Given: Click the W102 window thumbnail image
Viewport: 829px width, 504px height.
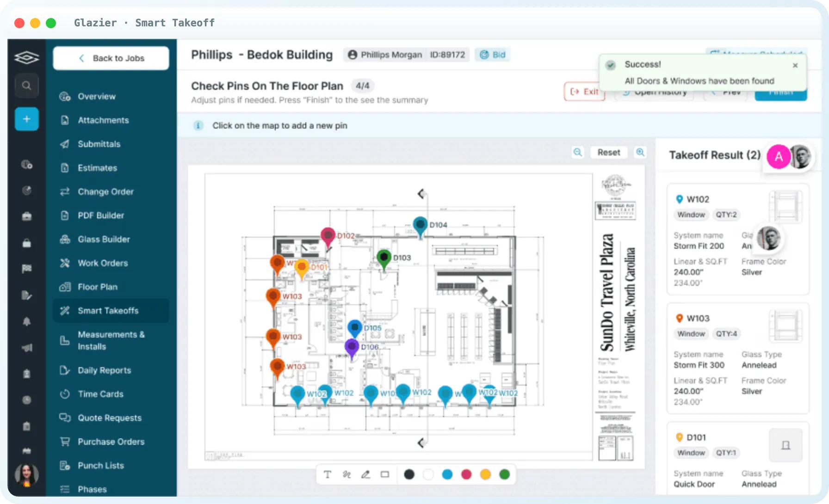Looking at the screenshot, I should 786,207.
